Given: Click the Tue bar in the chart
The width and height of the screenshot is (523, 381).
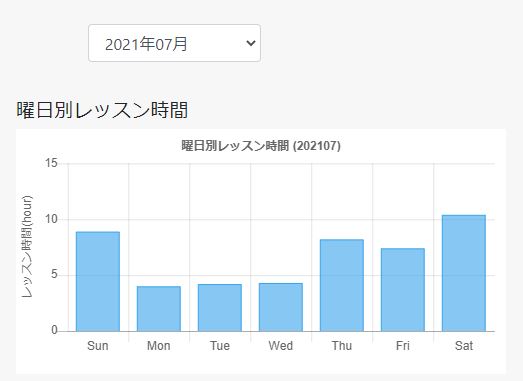Looking at the screenshot, I should click(x=220, y=308).
